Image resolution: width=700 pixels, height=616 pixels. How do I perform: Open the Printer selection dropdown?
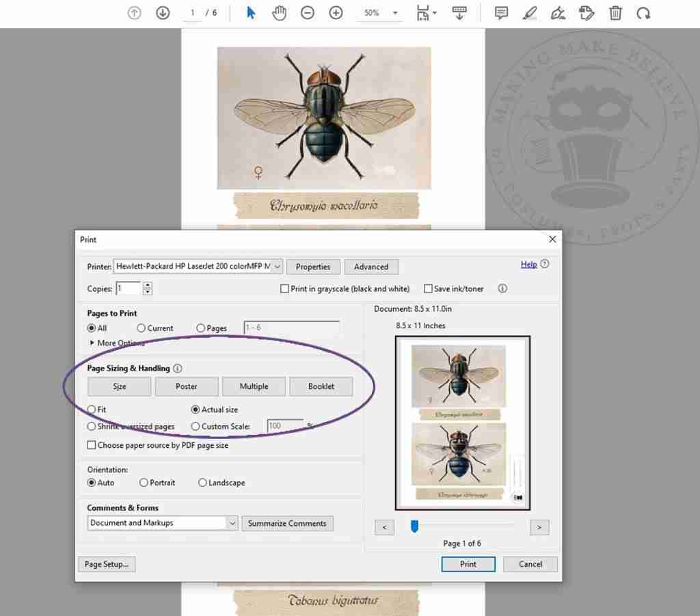tap(198, 267)
